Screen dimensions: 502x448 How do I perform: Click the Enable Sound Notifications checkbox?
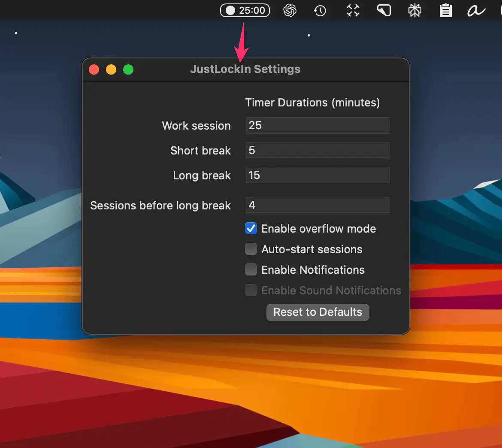pos(251,290)
